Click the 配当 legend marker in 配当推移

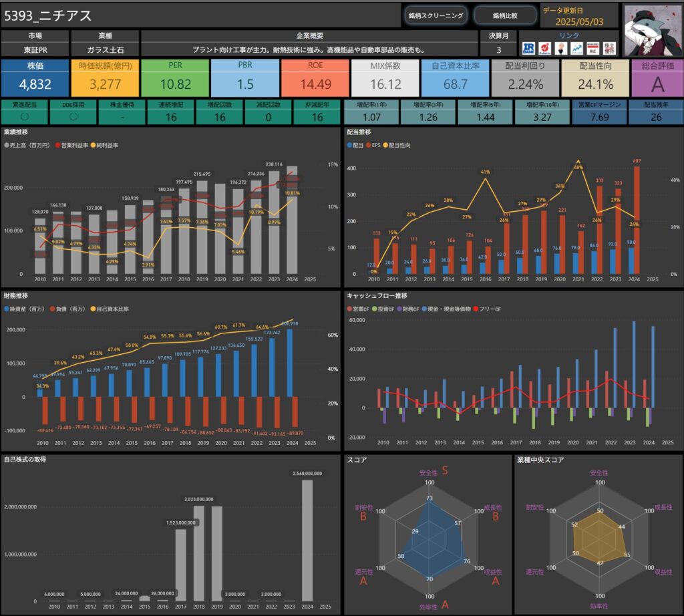pos(349,145)
